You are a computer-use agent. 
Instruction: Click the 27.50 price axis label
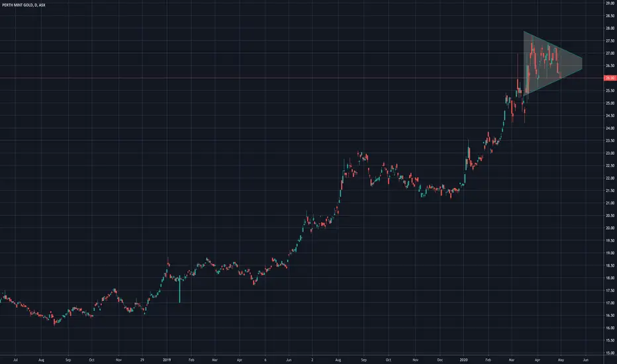[610, 41]
